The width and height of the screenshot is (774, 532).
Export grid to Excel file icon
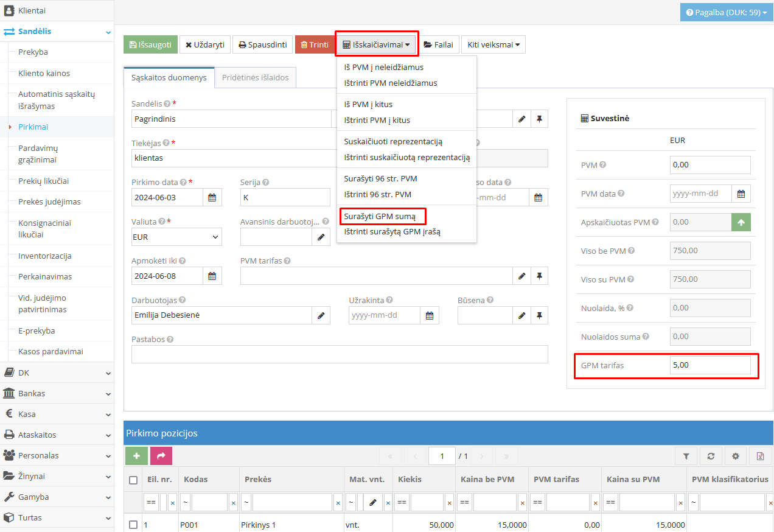760,456
